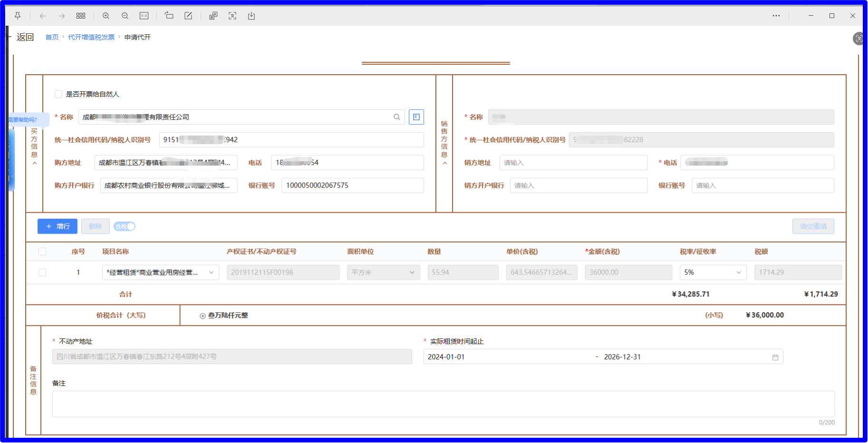This screenshot has width=868, height=443.
Task: Click the 增行 button
Action: 58,226
